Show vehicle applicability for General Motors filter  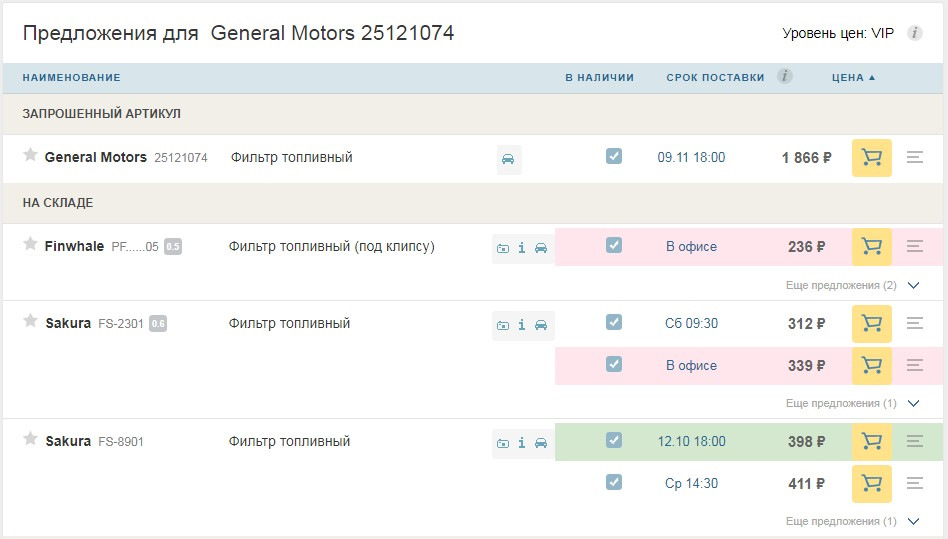tap(509, 159)
